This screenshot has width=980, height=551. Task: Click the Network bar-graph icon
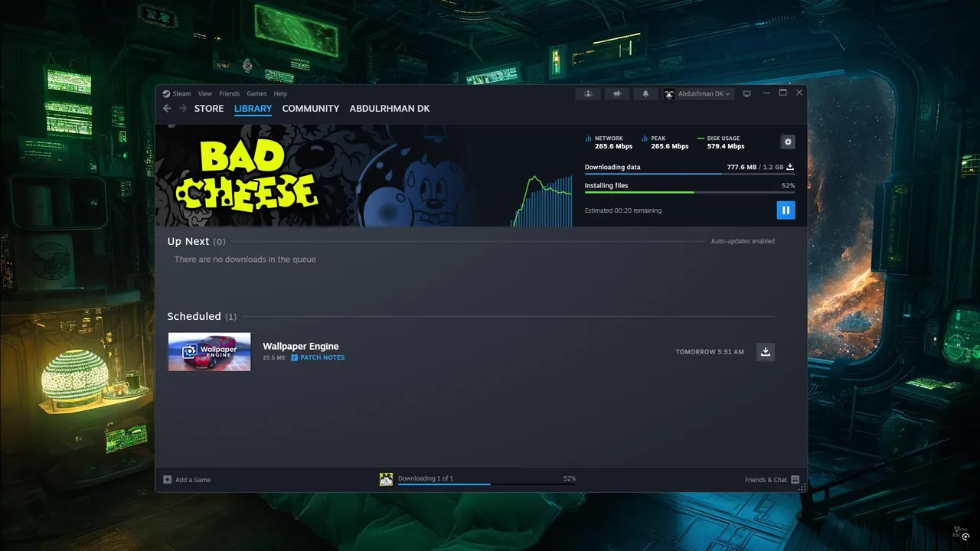click(588, 139)
